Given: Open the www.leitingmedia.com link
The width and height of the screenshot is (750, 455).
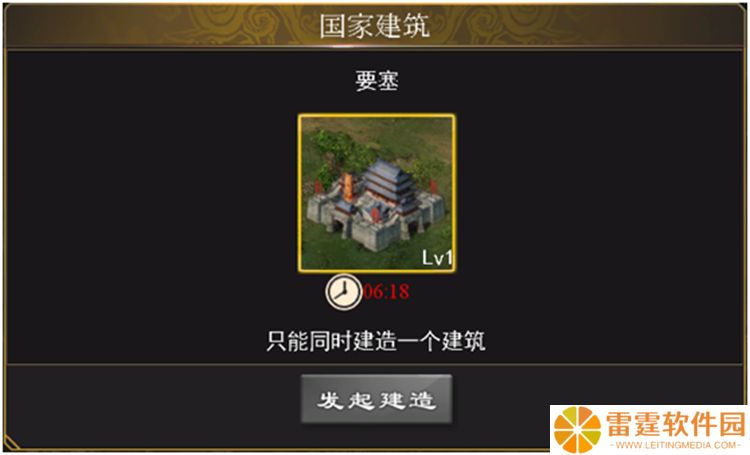Looking at the screenshot, I should [675, 445].
